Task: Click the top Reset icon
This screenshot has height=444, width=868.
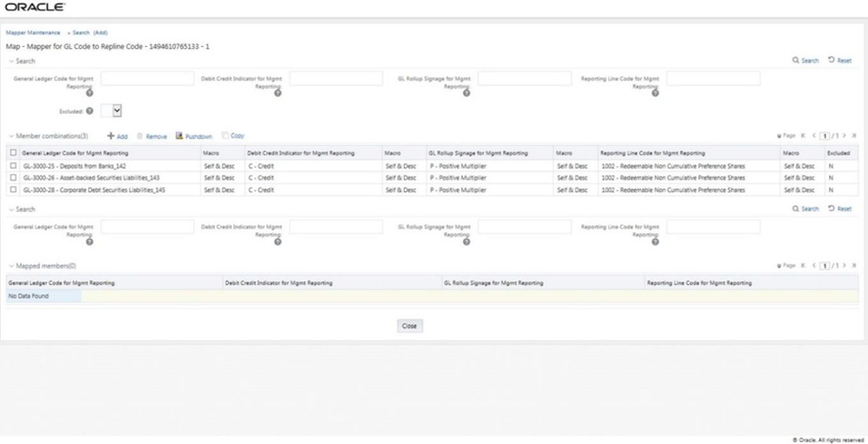Action: 831,59
